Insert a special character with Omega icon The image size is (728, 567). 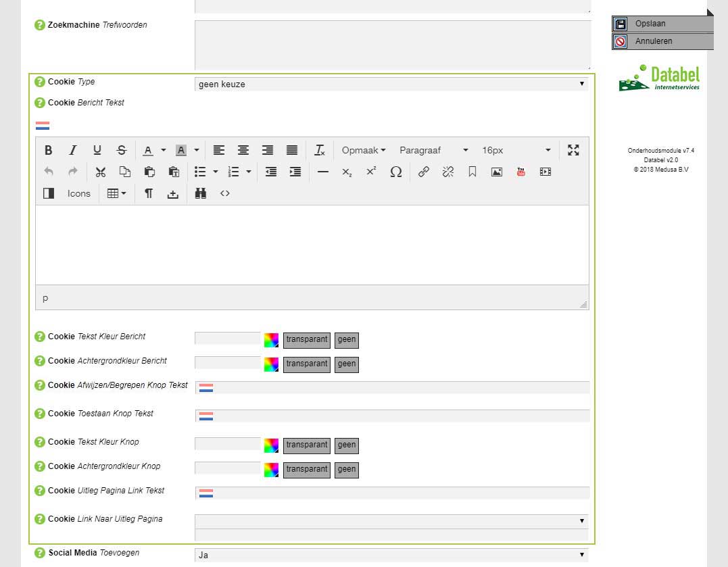[x=396, y=172]
